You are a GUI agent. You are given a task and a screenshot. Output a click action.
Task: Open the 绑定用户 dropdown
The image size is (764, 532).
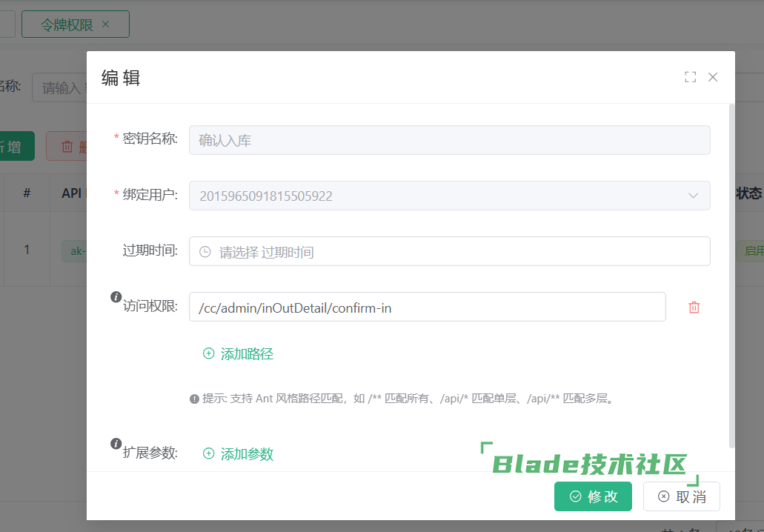[x=693, y=196]
